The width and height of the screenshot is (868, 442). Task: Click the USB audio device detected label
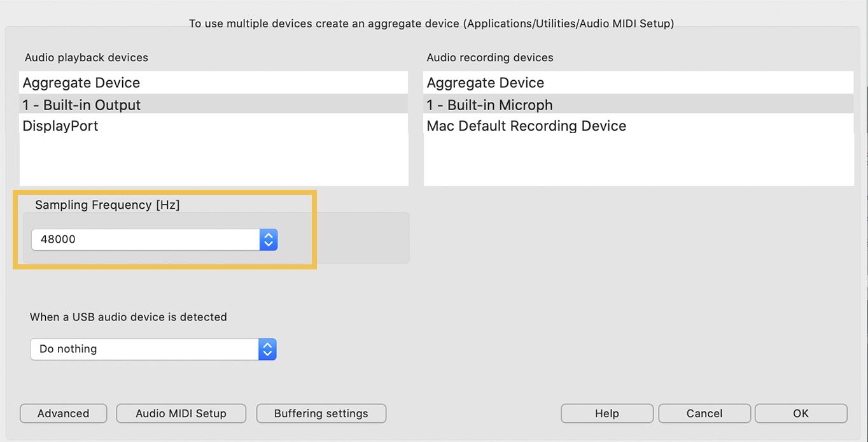point(129,317)
